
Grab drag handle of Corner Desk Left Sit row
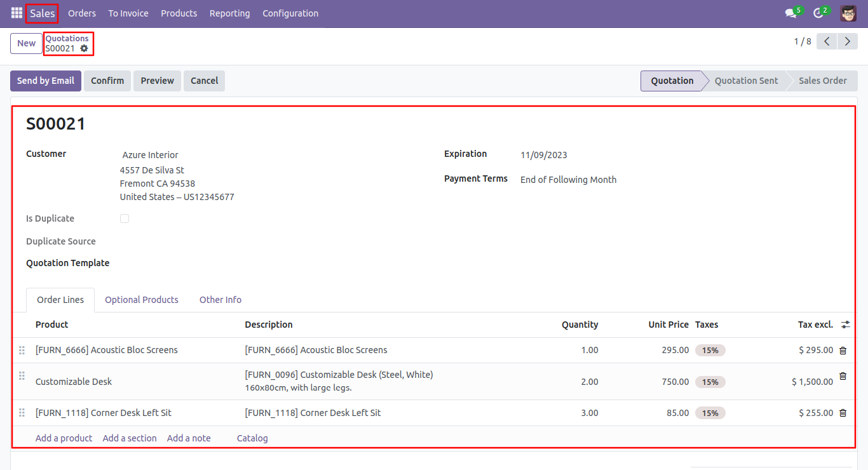pos(22,413)
